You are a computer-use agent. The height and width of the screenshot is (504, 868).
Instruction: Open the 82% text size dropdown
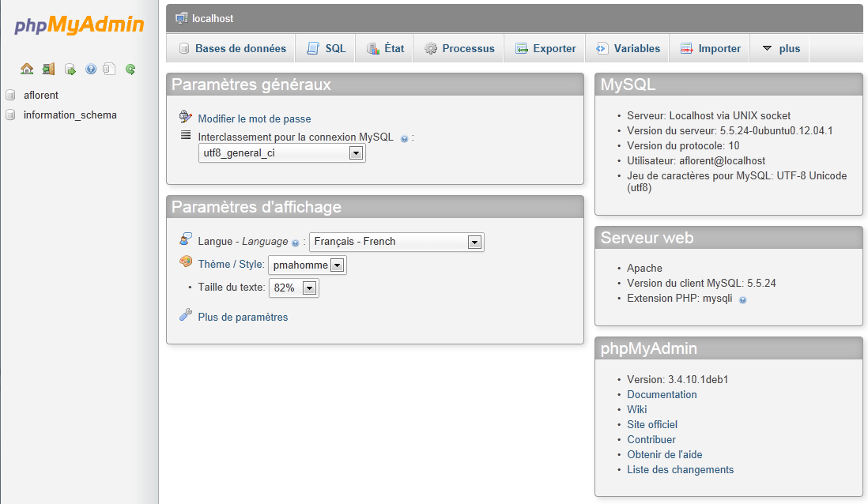(x=294, y=288)
